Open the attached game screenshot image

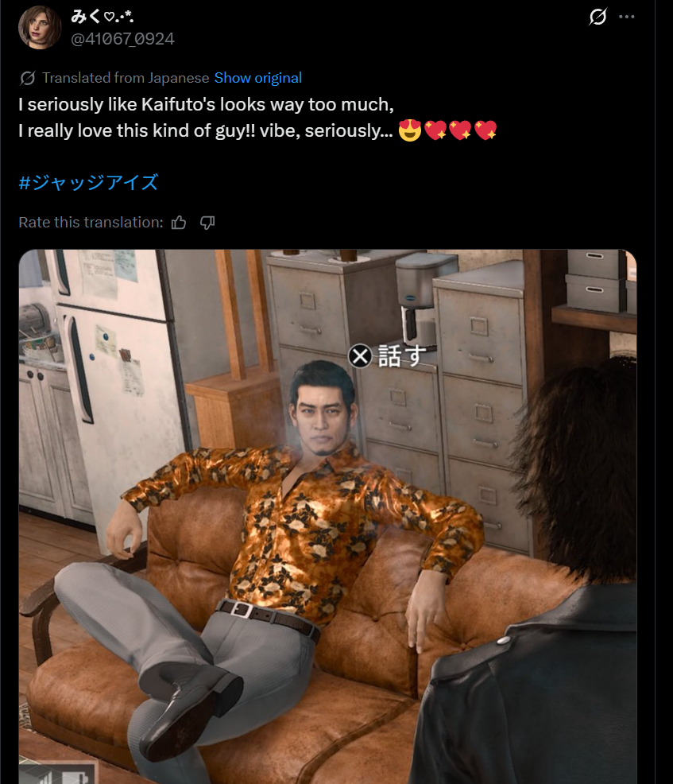point(327,517)
